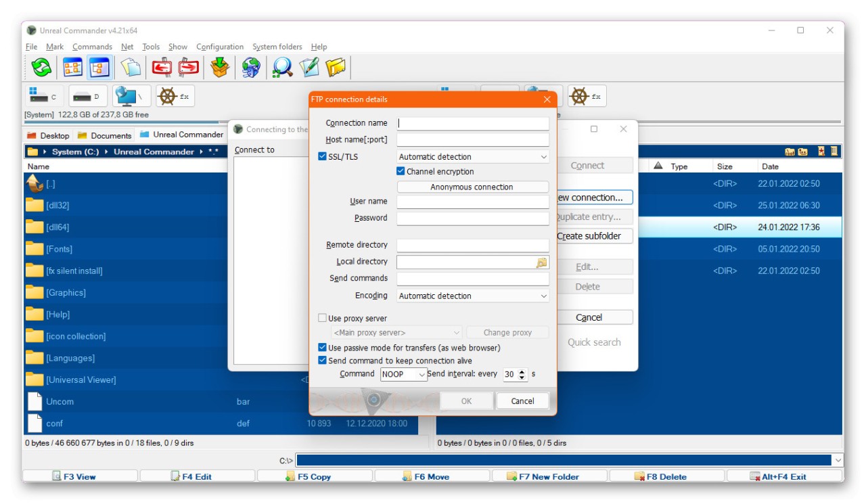This screenshot has height=504, width=866.
Task: Uncheck the SSL/TLS checkbox
Action: point(323,157)
